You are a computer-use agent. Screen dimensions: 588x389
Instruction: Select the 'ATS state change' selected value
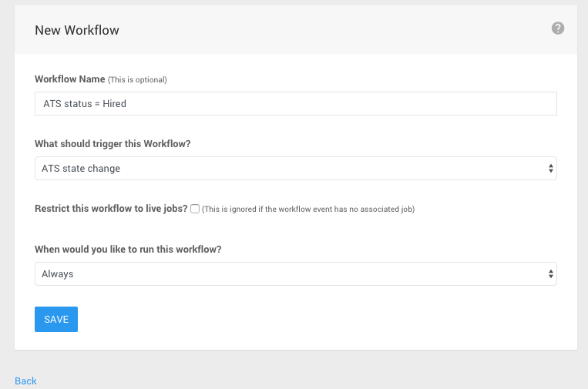coord(81,168)
